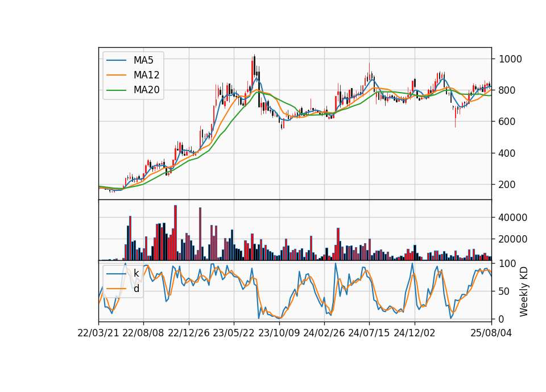Click the 22/03/21 date tick label

pyautogui.click(x=98, y=333)
